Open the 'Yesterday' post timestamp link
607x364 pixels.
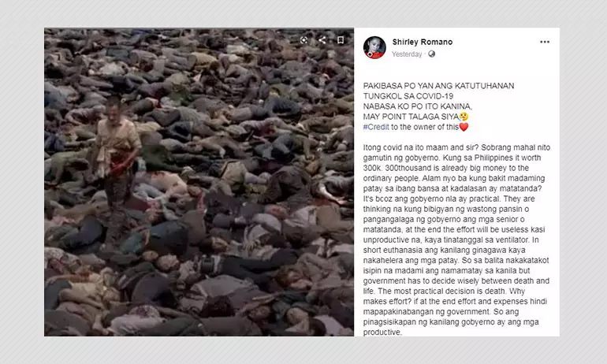click(x=407, y=54)
